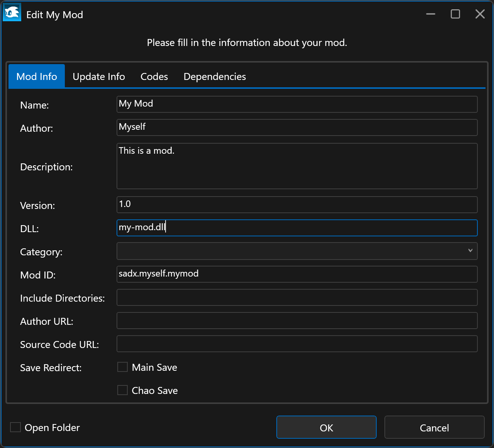Image resolution: width=494 pixels, height=448 pixels.
Task: Minimize the Edit My Mod window
Action: (431, 14)
